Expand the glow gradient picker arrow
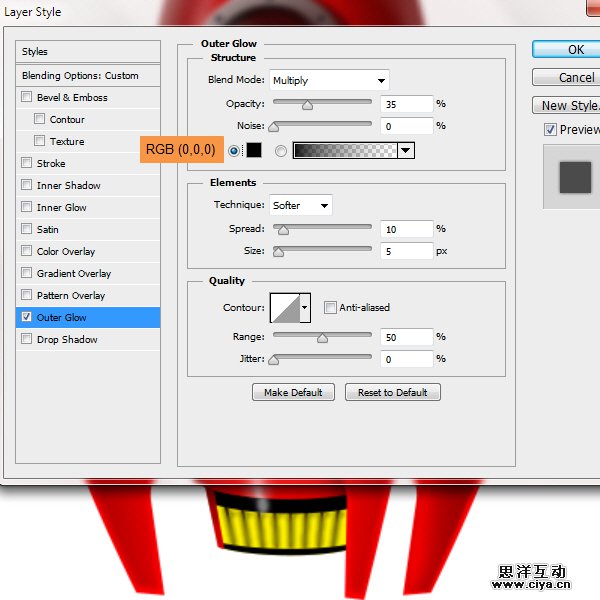The height and width of the screenshot is (600, 600). 406,150
